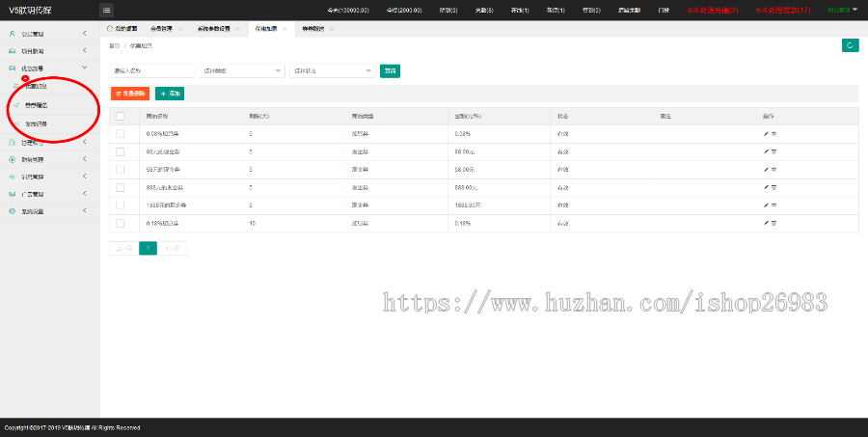This screenshot has height=437, width=868.
Task: Toggle the hamburger sidebar collapse icon
Action: (106, 10)
